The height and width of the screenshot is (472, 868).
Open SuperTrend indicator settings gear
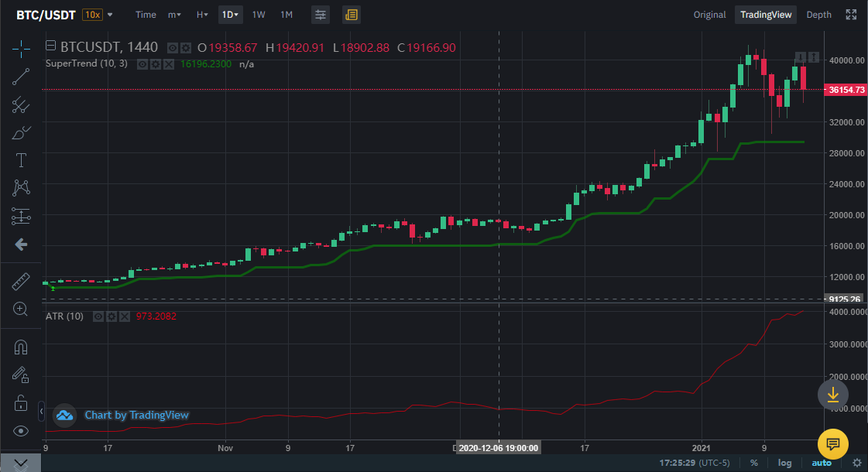(155, 64)
